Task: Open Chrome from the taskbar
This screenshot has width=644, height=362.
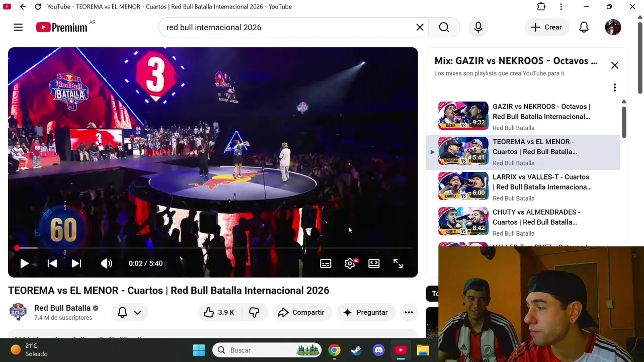Action: point(334,350)
